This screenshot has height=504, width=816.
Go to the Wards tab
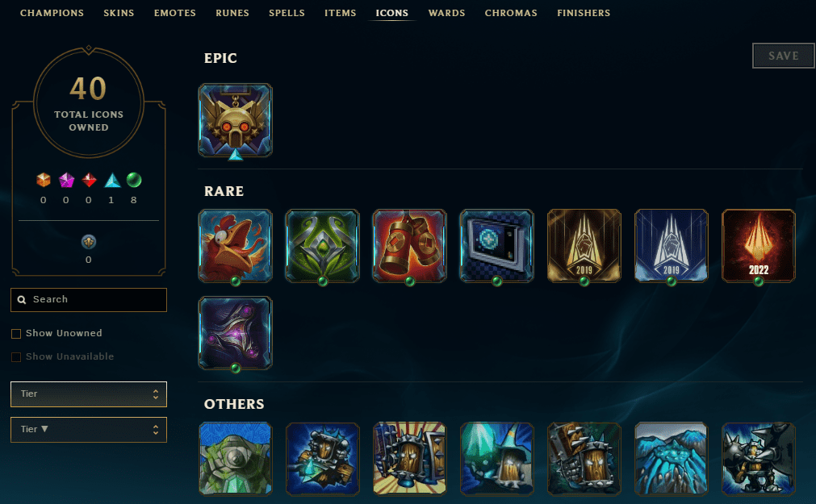[x=446, y=13]
